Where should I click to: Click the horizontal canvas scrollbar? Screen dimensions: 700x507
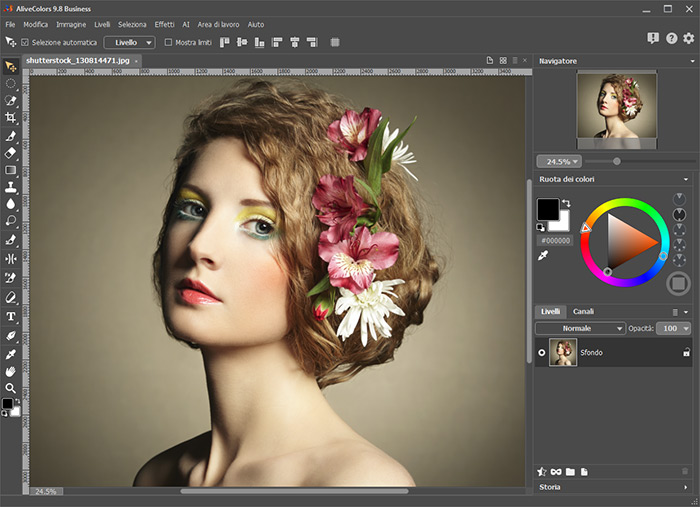click(294, 491)
